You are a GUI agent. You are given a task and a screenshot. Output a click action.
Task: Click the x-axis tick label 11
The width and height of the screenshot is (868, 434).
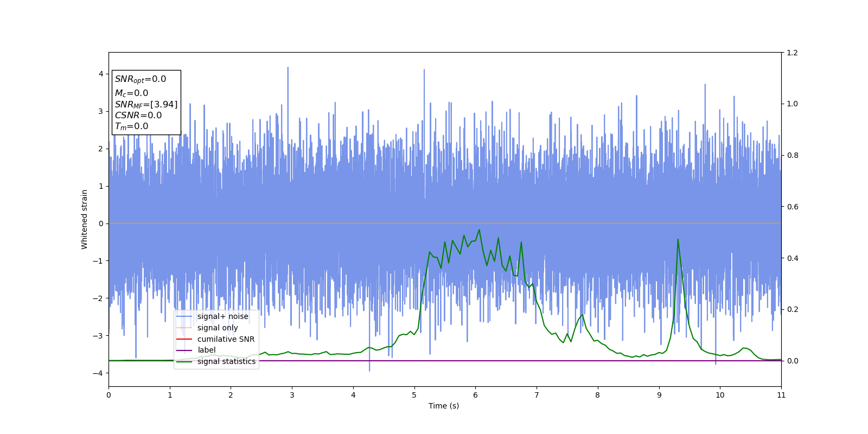[781, 395]
